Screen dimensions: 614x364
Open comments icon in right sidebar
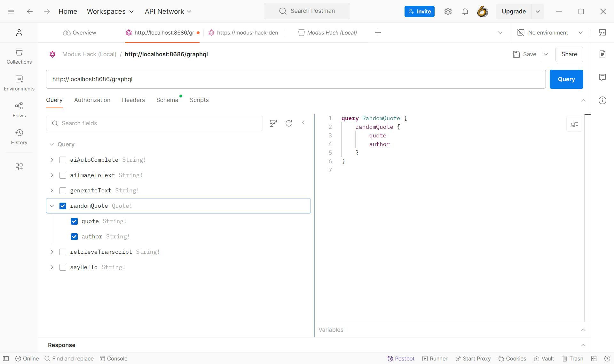(602, 77)
